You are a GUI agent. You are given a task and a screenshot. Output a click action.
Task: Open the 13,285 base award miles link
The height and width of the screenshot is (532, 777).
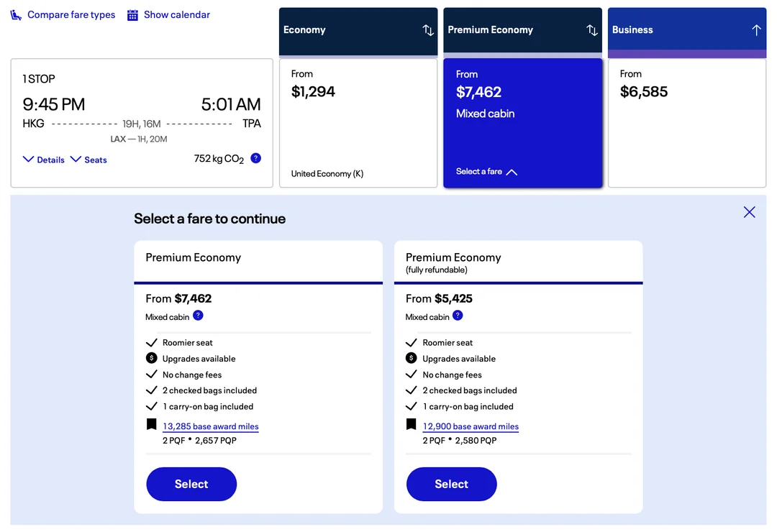[211, 426]
